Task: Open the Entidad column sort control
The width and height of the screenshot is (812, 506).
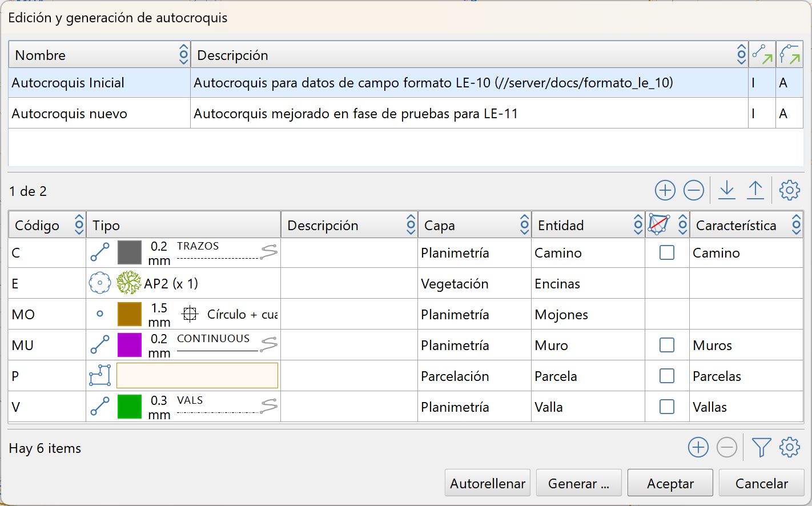Action: 638,224
